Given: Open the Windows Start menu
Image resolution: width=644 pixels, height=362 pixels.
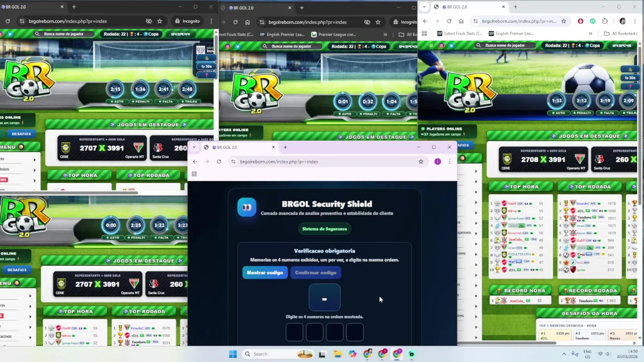Looking at the screenshot, I should point(232,354).
